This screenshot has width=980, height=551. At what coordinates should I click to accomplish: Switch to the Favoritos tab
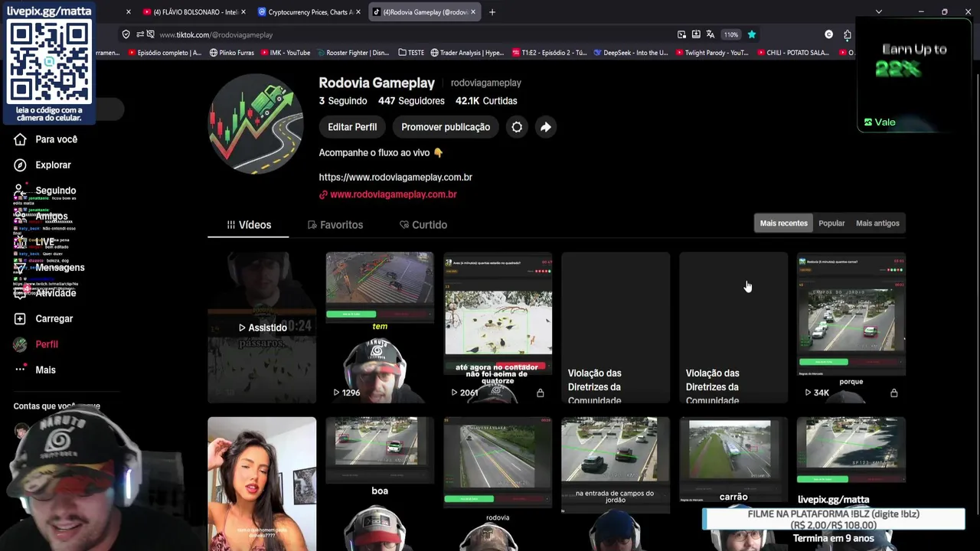click(x=335, y=225)
